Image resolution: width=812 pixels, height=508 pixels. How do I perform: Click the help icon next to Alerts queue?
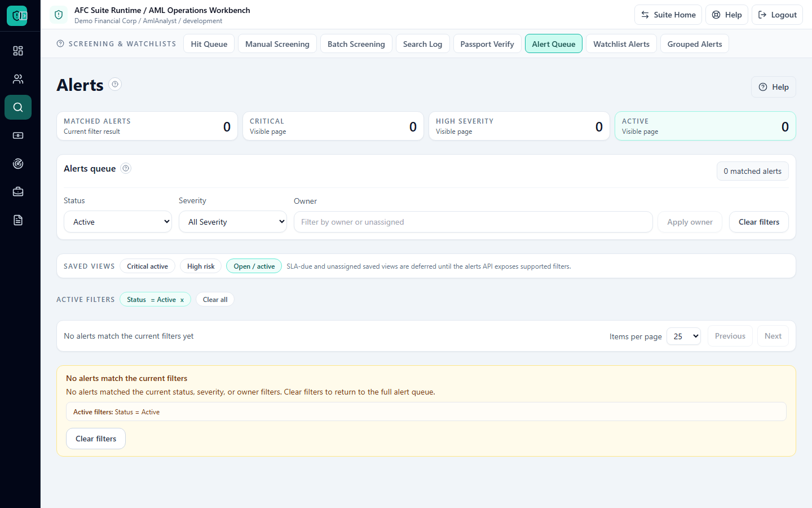coord(126,168)
